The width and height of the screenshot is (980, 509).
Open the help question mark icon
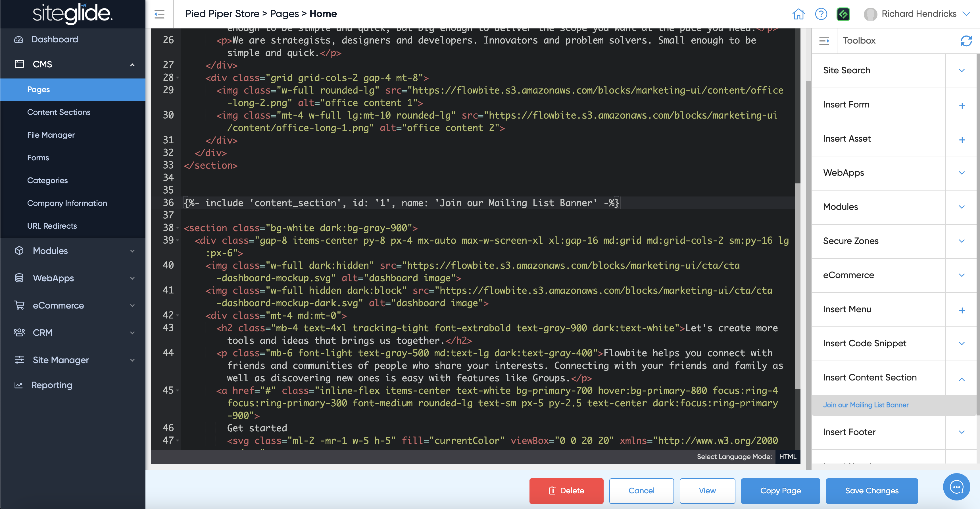pos(821,14)
